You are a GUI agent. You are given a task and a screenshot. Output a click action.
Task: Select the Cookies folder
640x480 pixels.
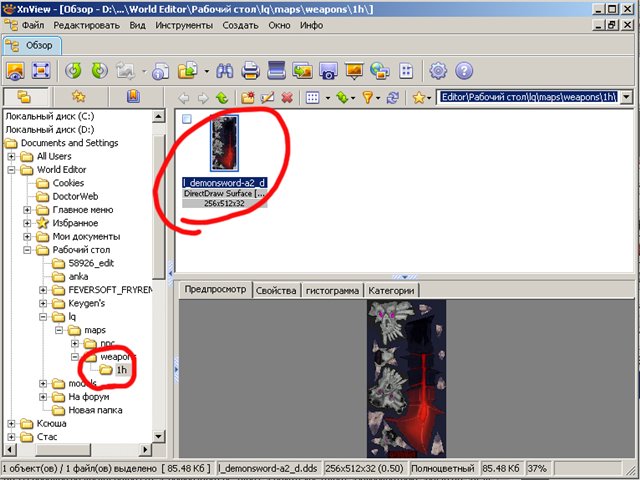pyautogui.click(x=68, y=183)
